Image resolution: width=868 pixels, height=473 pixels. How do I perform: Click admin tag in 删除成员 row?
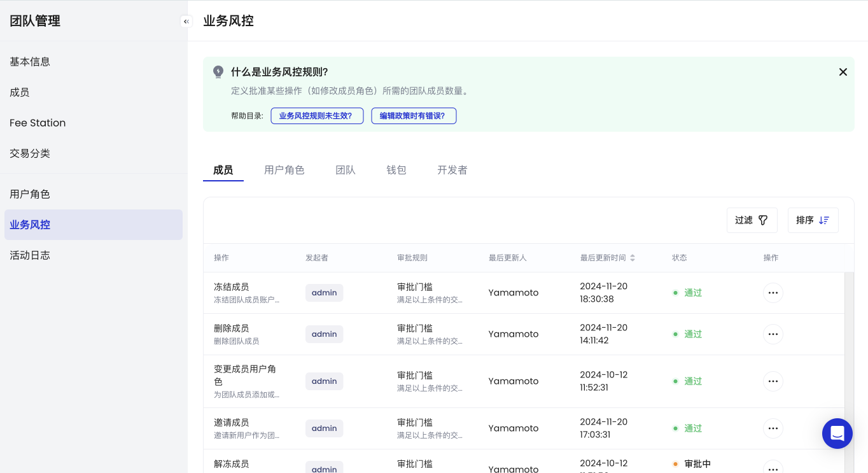coord(324,334)
